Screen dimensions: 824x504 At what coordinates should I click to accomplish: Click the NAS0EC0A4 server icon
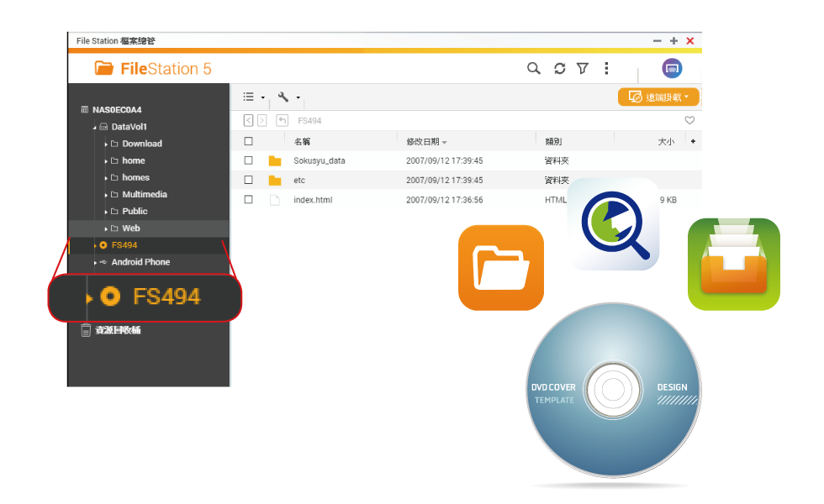point(85,110)
